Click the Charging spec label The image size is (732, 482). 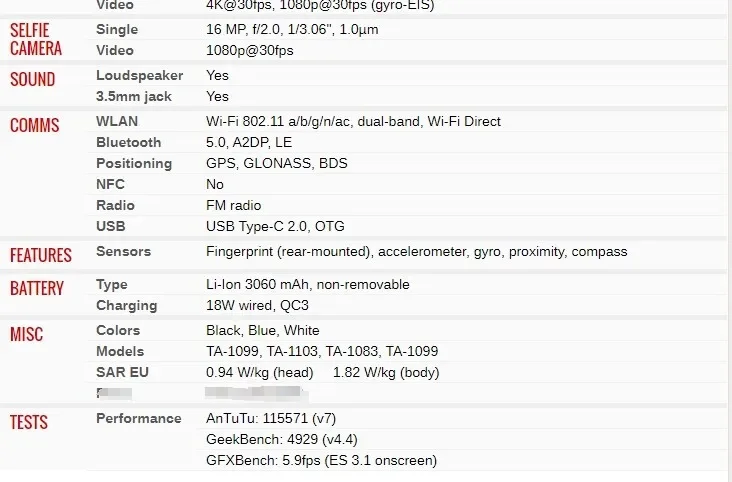[x=126, y=305]
